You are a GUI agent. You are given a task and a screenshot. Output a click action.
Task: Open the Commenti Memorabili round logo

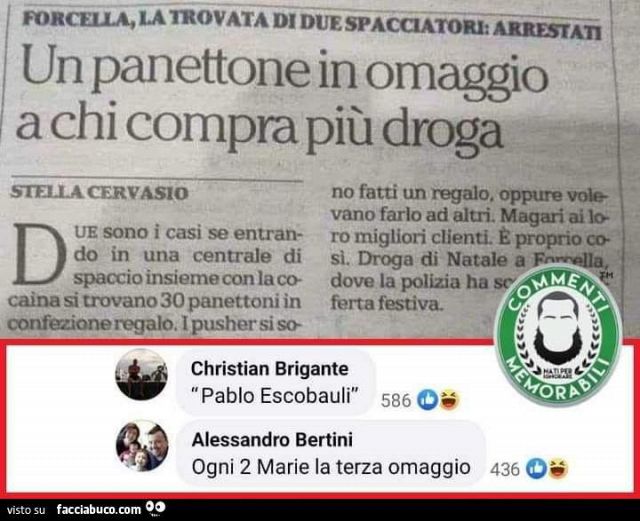tap(558, 336)
